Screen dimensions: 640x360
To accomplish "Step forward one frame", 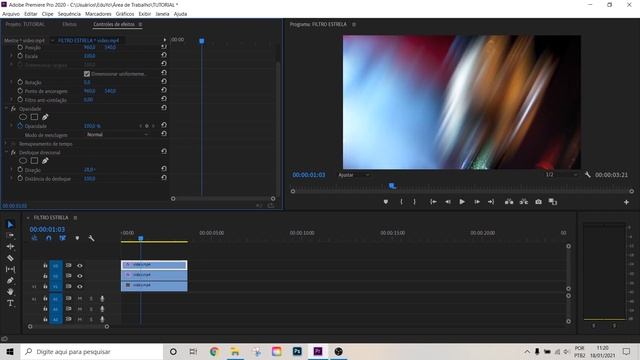I will [x=477, y=202].
